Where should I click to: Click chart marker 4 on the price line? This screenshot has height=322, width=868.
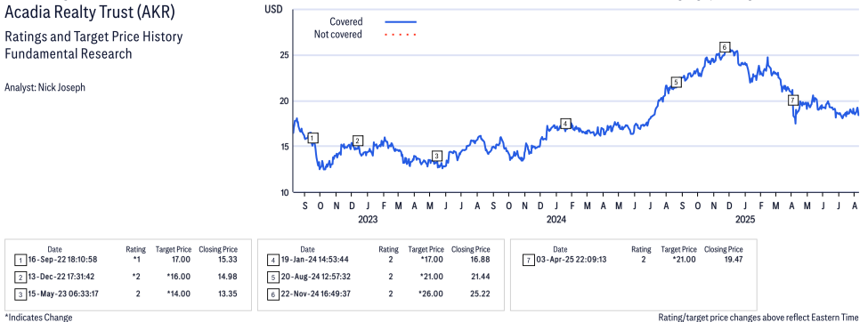click(565, 124)
